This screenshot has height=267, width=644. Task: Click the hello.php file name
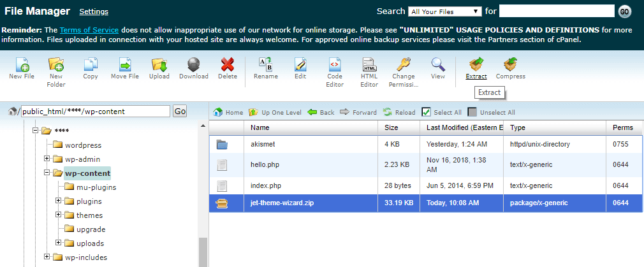[266, 164]
